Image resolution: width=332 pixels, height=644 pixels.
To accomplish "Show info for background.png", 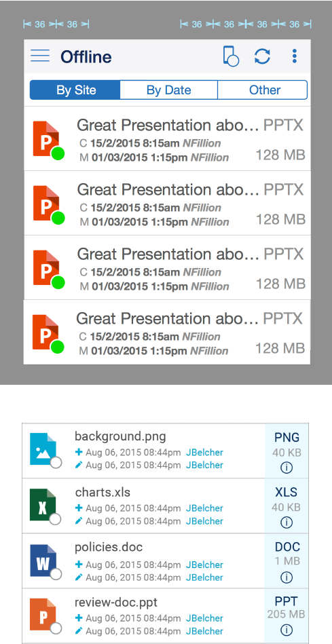I will pyautogui.click(x=287, y=468).
